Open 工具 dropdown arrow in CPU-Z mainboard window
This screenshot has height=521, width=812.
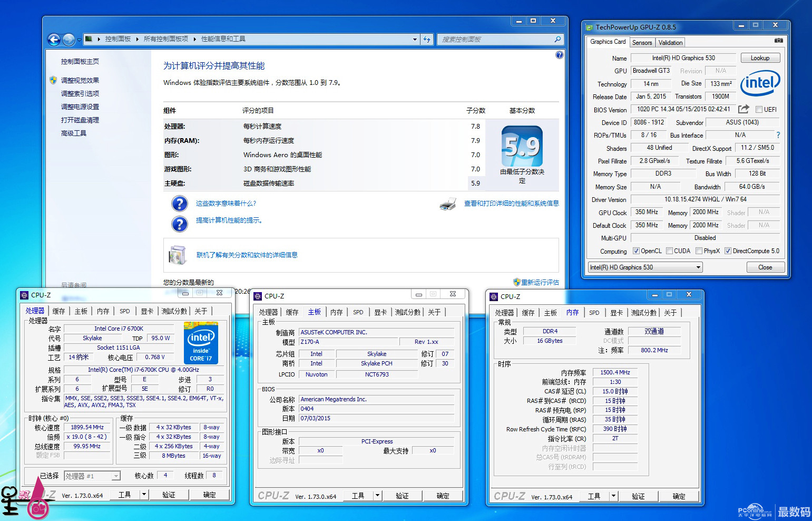click(377, 495)
